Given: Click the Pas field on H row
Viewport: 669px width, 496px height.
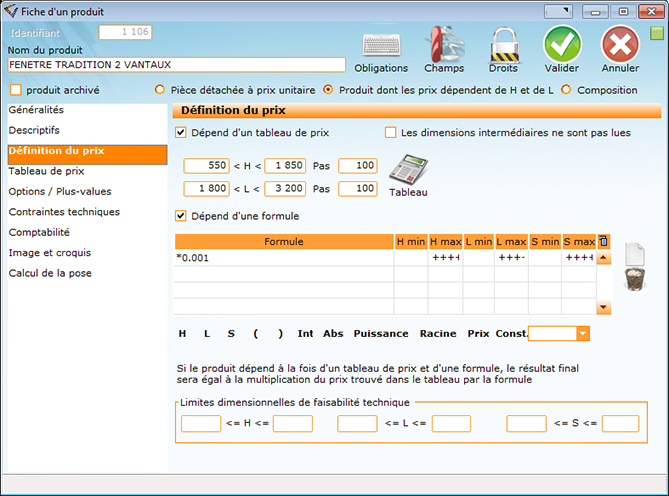Looking at the screenshot, I should [358, 166].
